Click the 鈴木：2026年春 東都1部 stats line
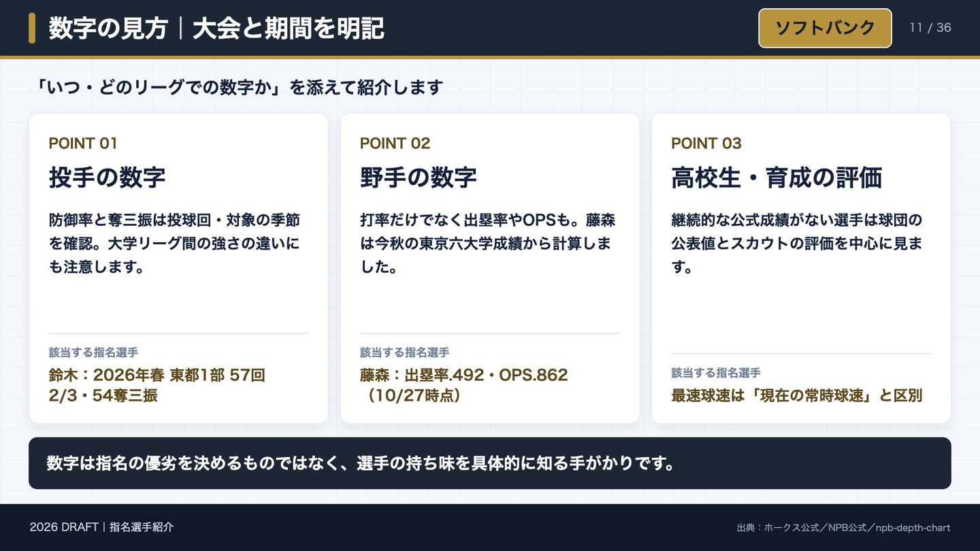This screenshot has height=551, width=980. (x=157, y=385)
